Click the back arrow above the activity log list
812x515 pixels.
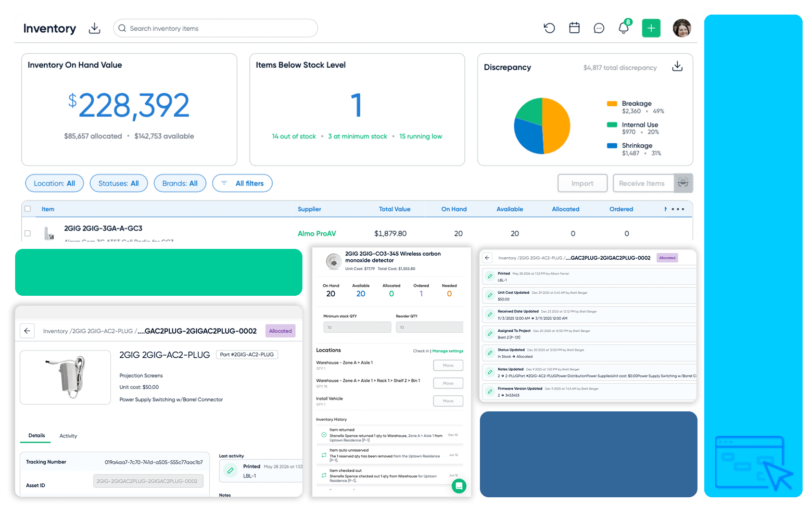[x=487, y=258]
